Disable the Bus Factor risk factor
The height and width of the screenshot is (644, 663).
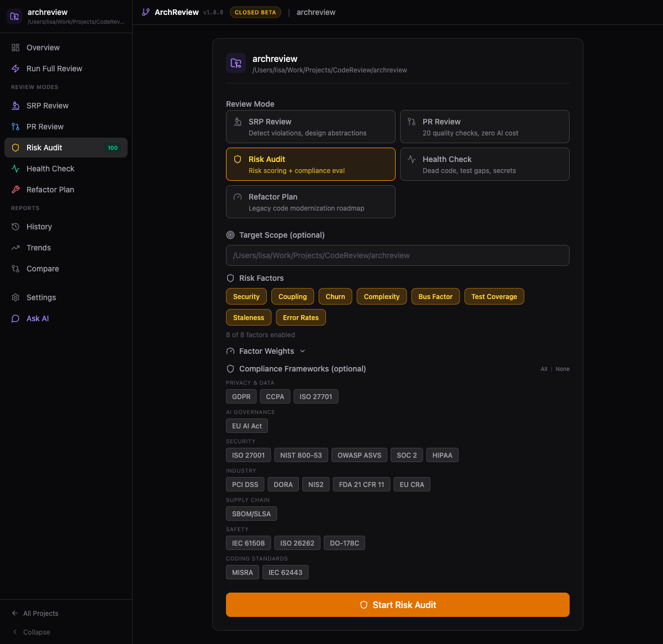pyautogui.click(x=435, y=297)
